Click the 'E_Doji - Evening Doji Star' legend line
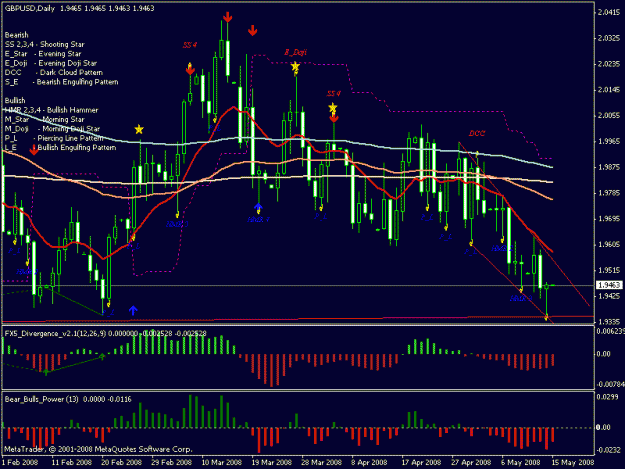The height and width of the screenshot is (469, 625). pos(51,63)
